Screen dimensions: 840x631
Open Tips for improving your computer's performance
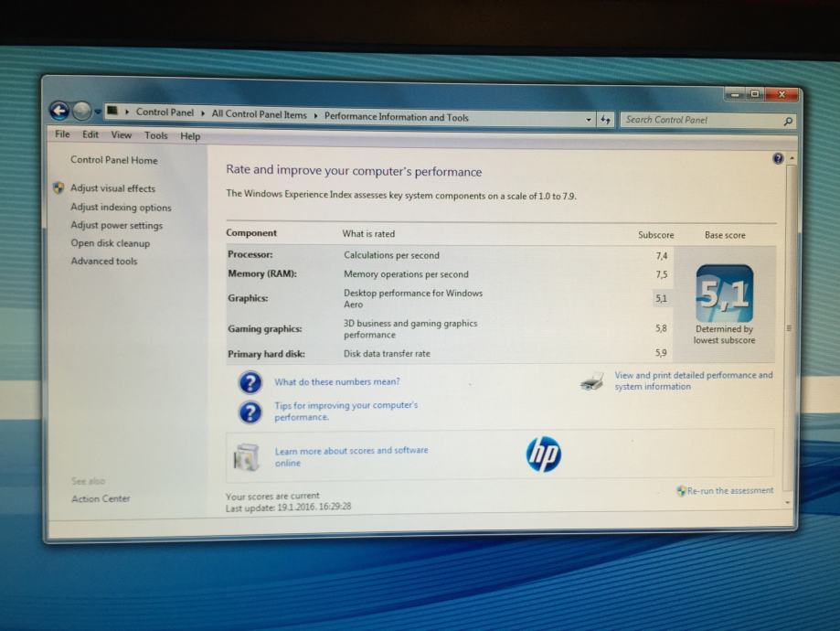click(x=346, y=411)
